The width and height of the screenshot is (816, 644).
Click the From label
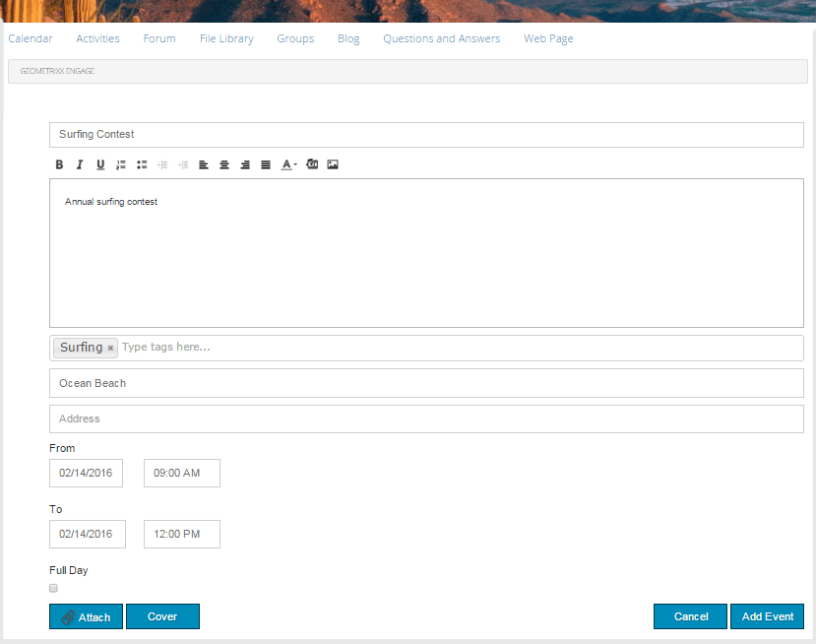(62, 448)
